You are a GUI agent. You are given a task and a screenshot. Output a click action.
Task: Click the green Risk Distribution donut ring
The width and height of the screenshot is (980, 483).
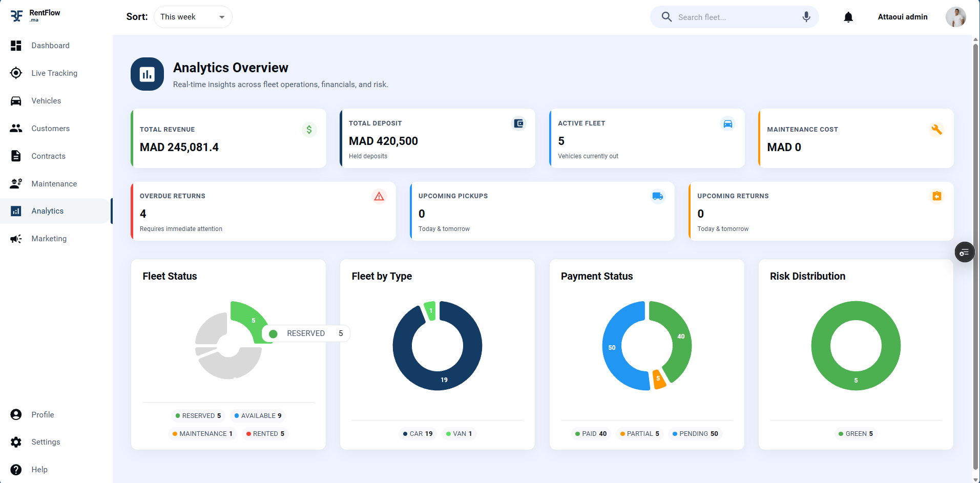point(856,380)
